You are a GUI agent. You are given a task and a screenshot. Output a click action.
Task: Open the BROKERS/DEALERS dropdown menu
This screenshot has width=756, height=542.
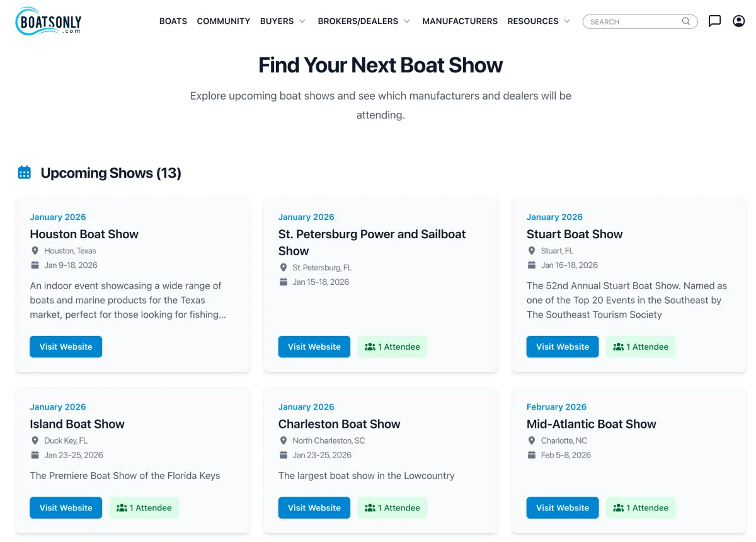364,21
